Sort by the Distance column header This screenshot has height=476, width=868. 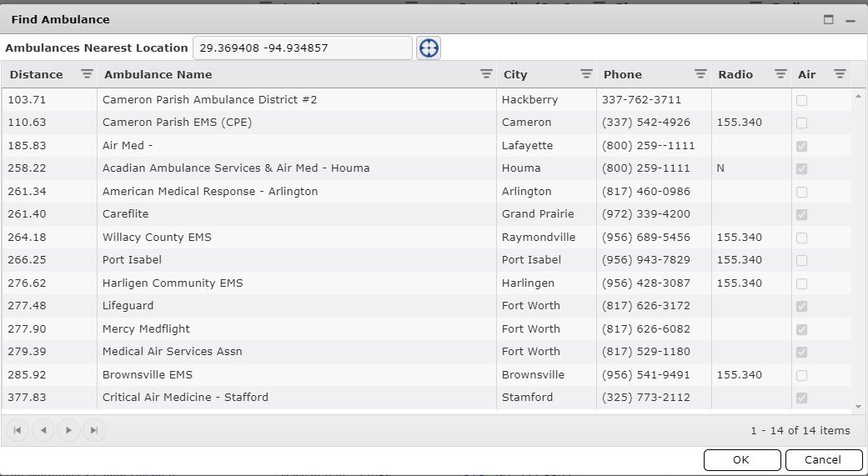37,74
